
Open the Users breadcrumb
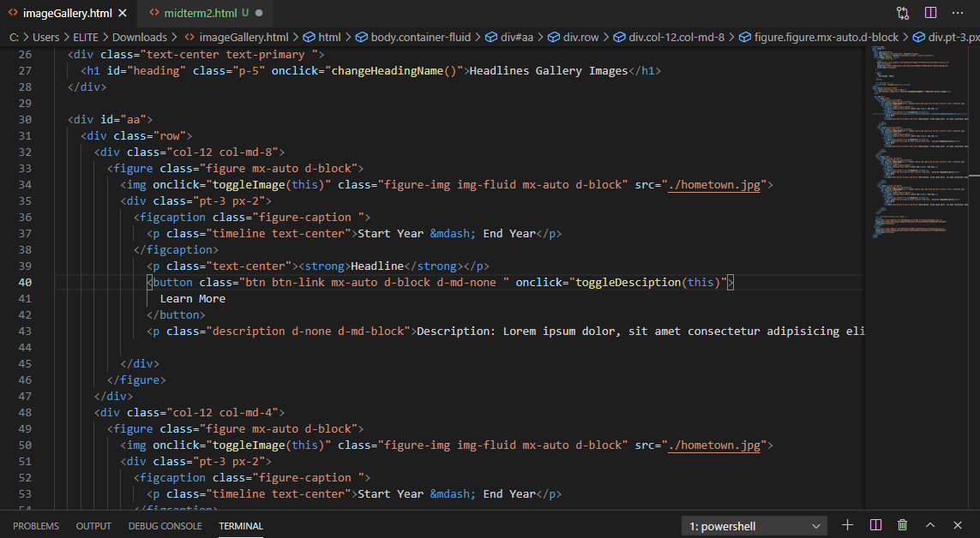[45, 38]
